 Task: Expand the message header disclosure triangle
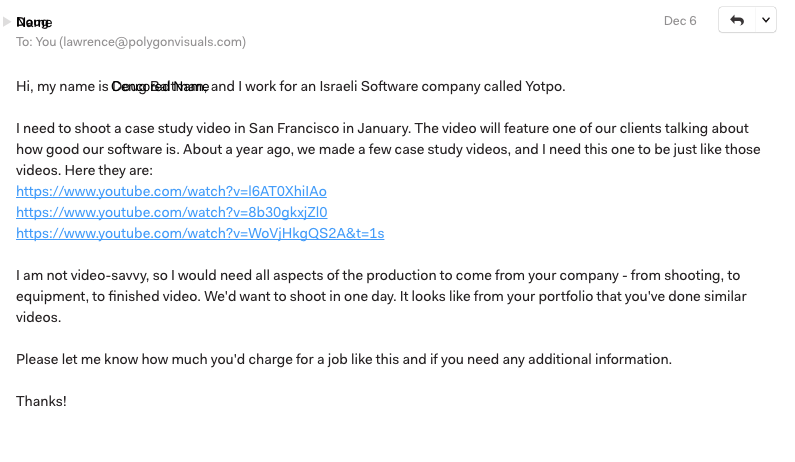(x=7, y=21)
